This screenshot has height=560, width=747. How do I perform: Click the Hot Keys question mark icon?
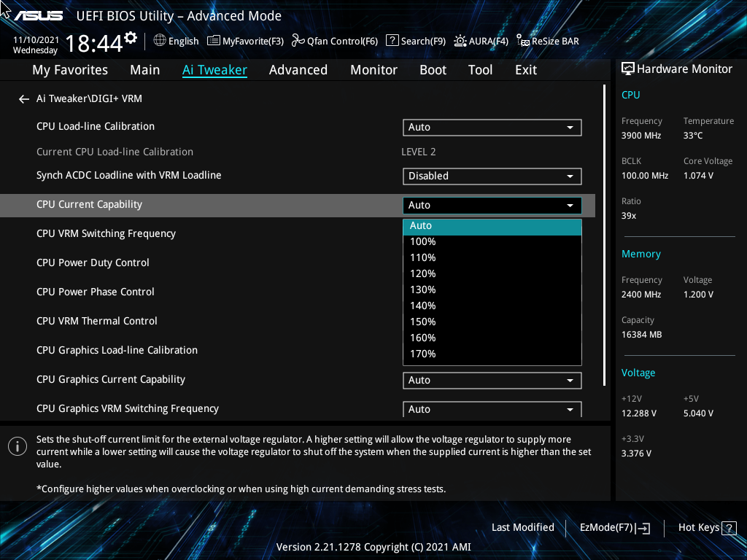pos(729,528)
